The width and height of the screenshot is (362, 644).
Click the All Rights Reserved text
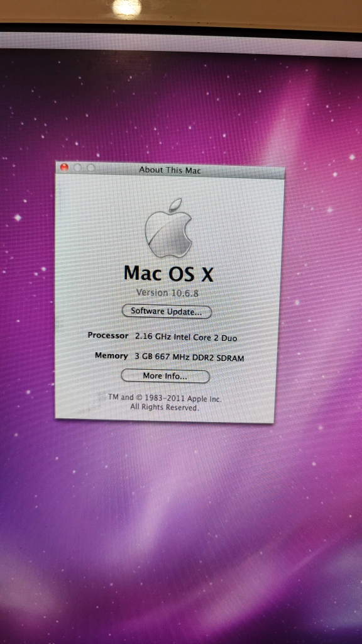point(165,408)
